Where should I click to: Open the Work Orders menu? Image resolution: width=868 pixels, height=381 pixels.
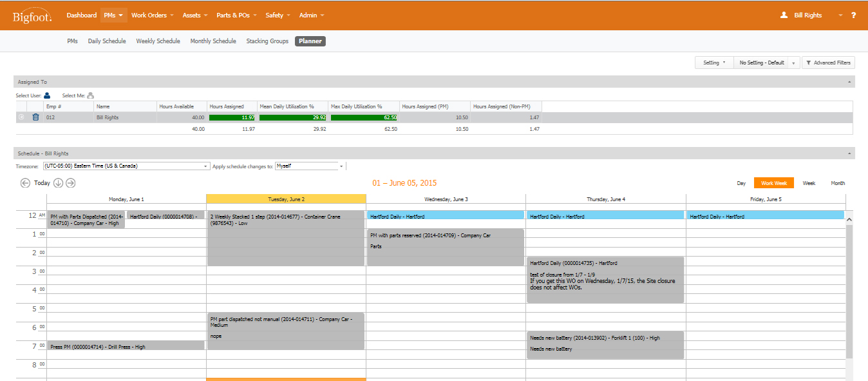click(152, 15)
